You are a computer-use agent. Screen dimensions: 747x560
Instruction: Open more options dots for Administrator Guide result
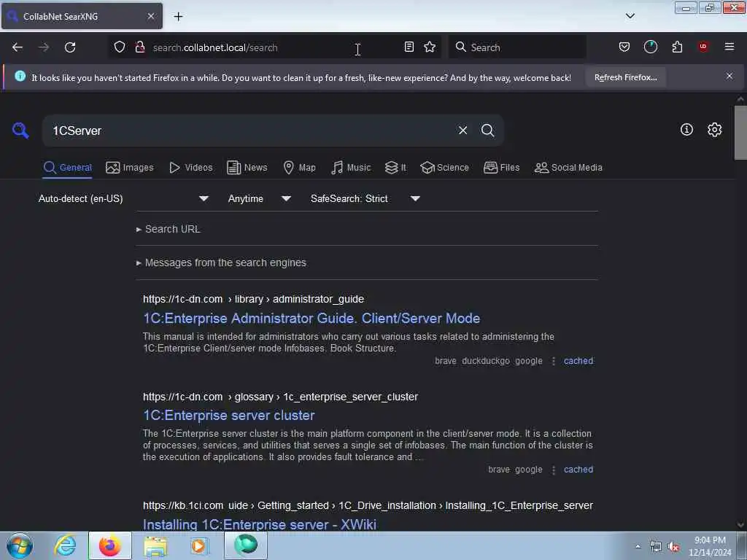click(x=553, y=361)
